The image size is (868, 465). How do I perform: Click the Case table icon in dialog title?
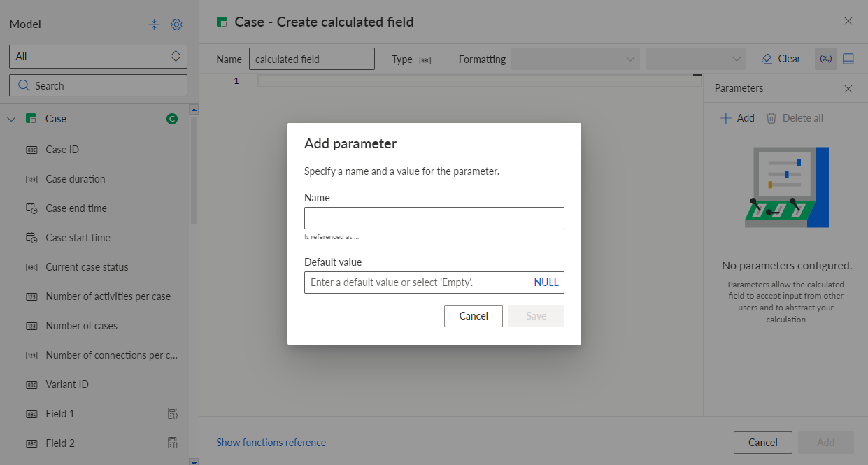(222, 22)
